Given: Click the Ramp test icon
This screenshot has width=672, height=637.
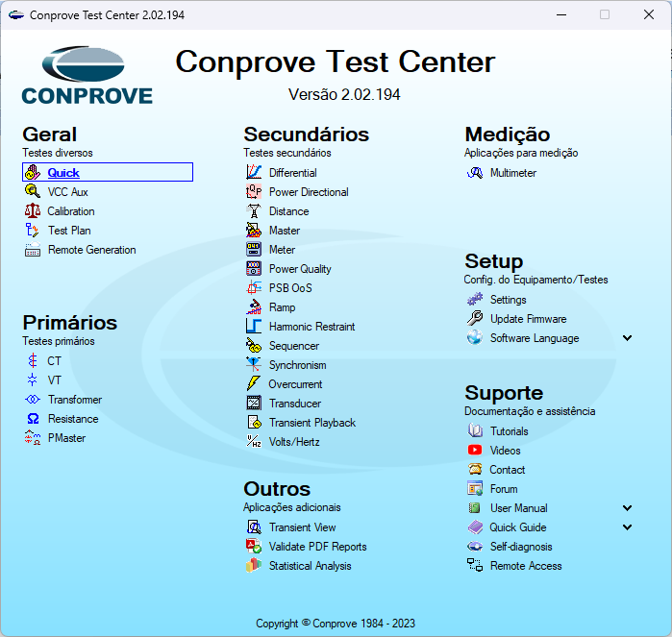Looking at the screenshot, I should point(254,307).
